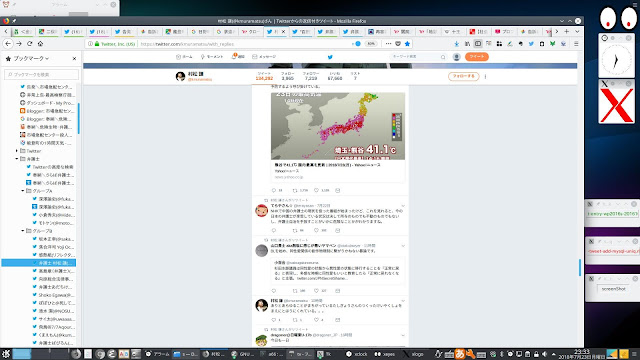Click the Twitter keyword search box
640x360 pixels.
[x=418, y=57]
